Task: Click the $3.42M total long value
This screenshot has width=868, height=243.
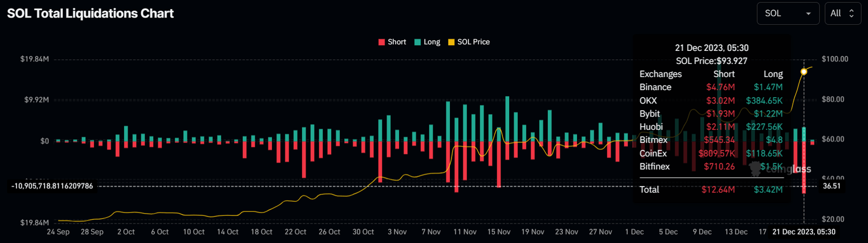Action: point(768,190)
